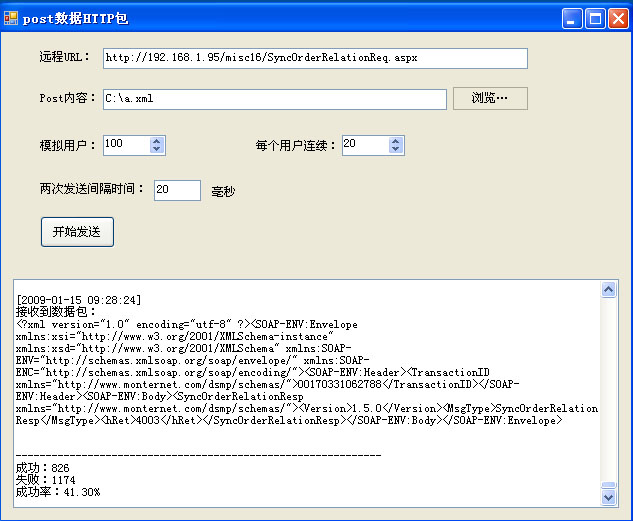633x521 pixels.
Task: Click the 两次发送间隔时间 input field
Action: click(177, 190)
